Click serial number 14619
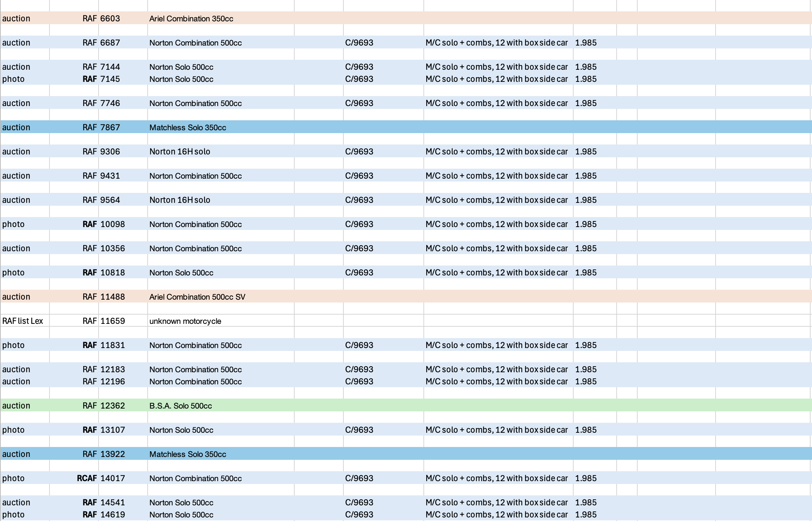This screenshot has width=812, height=521. click(123, 514)
